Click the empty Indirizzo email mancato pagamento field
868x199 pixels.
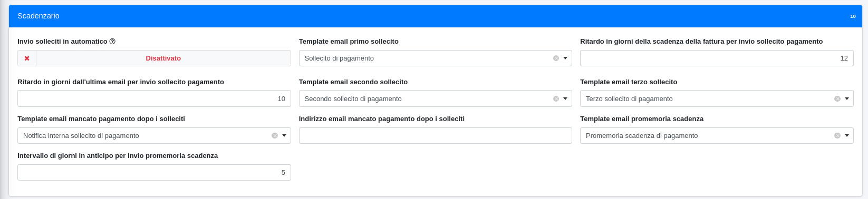[436, 136]
